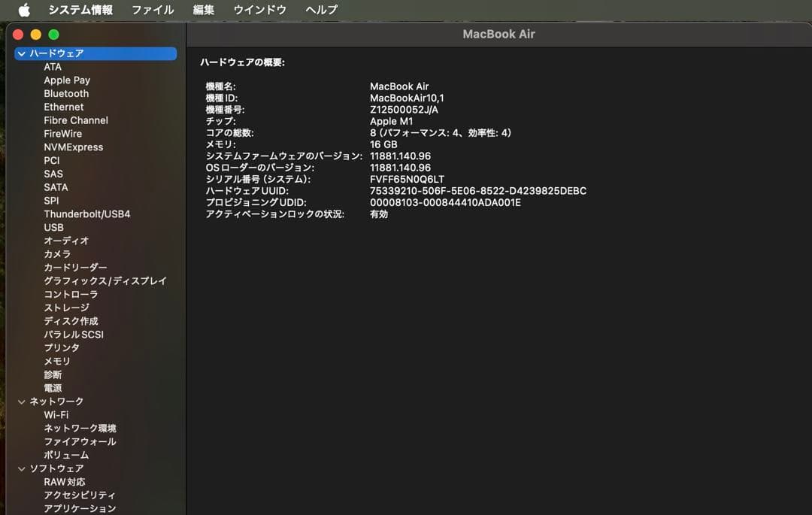Open the ウインドウ menu

click(259, 10)
